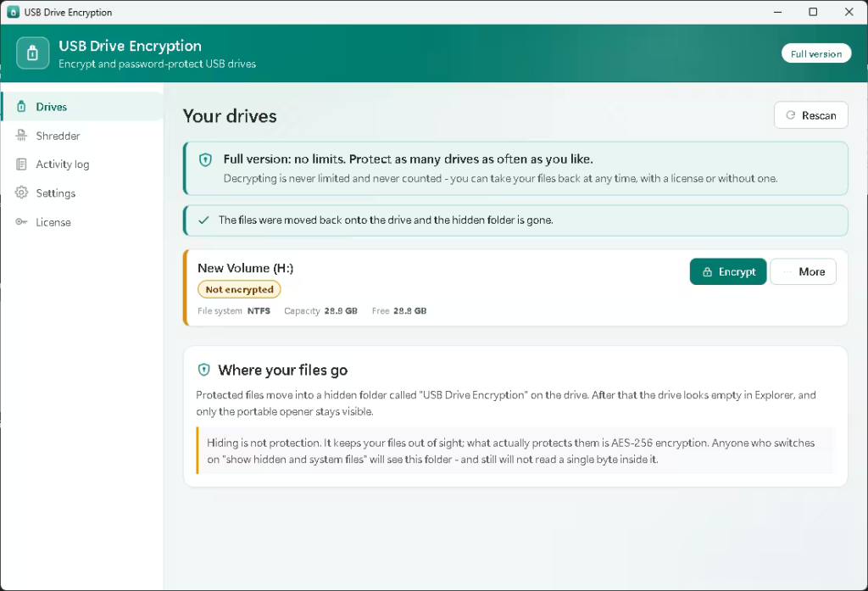Image resolution: width=868 pixels, height=591 pixels.
Task: Click the Protected files move into hidden folder text
Action: coord(506,404)
